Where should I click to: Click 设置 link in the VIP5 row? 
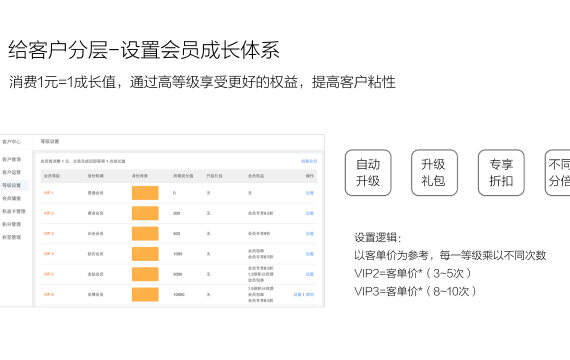[310, 274]
